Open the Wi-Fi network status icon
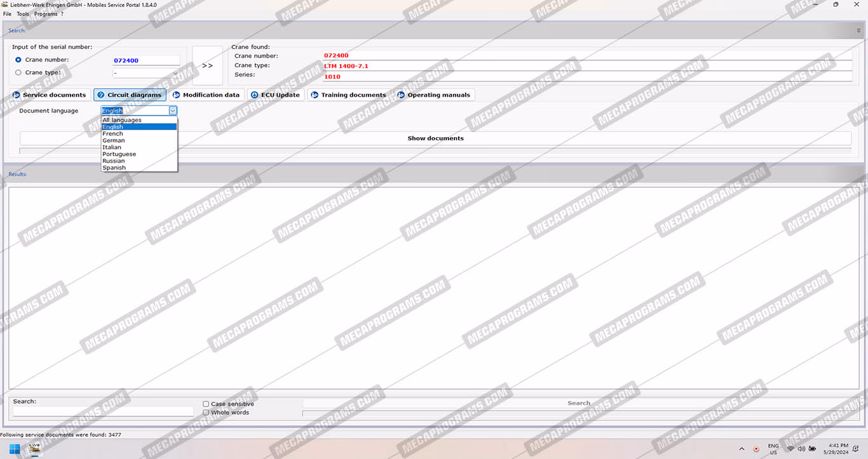 pyautogui.click(x=790, y=449)
